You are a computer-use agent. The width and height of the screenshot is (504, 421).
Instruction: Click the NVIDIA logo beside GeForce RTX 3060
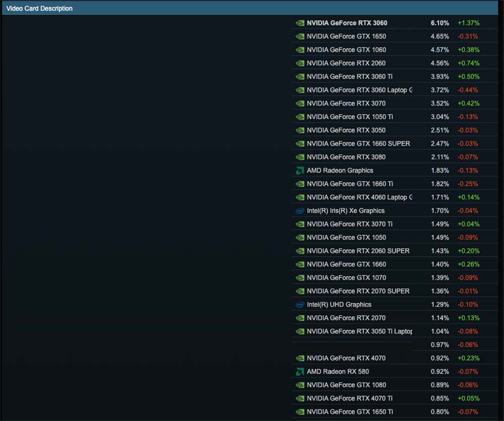(300, 23)
